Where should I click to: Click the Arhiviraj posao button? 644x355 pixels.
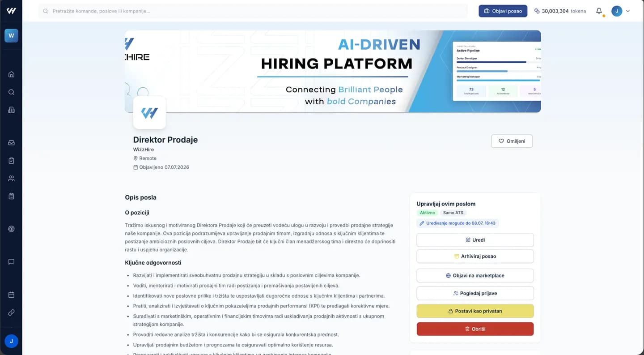tap(475, 256)
